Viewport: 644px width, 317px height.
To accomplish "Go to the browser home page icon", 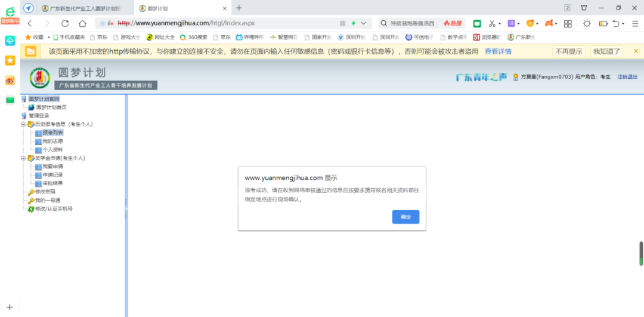I will (x=83, y=23).
